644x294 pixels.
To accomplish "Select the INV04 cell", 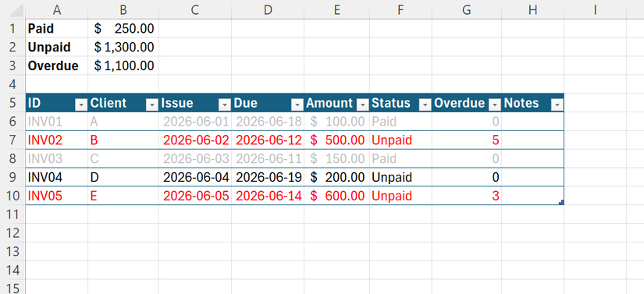I will pos(57,177).
